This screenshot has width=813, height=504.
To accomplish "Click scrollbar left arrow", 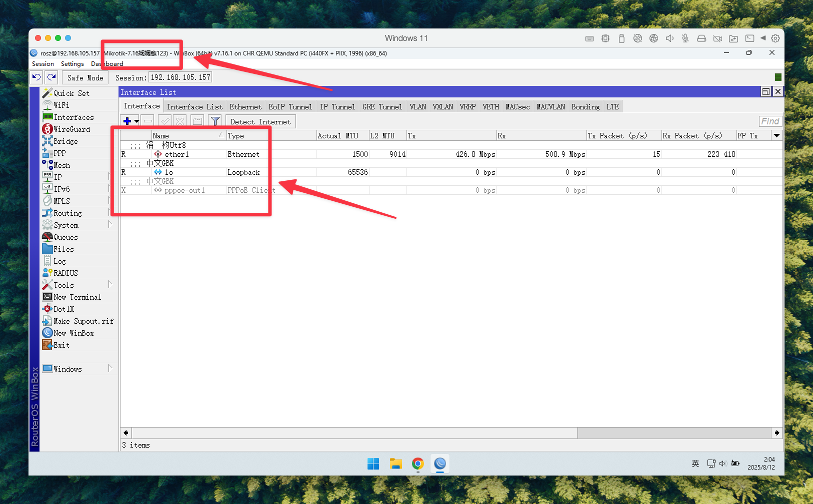I will pyautogui.click(x=126, y=433).
